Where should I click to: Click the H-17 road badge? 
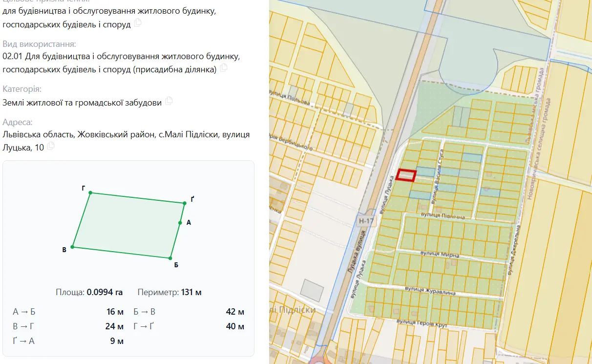pos(366,221)
